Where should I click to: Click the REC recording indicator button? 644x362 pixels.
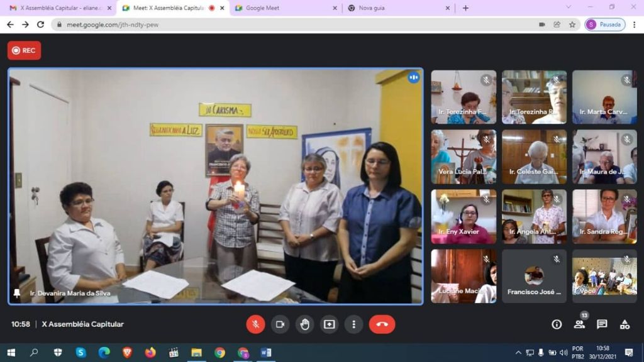pyautogui.click(x=25, y=50)
